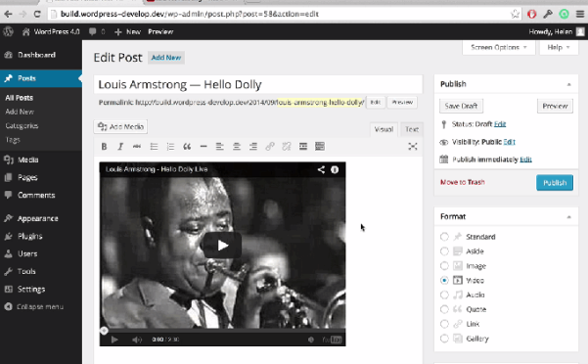Click the small play button in video controls

(114, 340)
